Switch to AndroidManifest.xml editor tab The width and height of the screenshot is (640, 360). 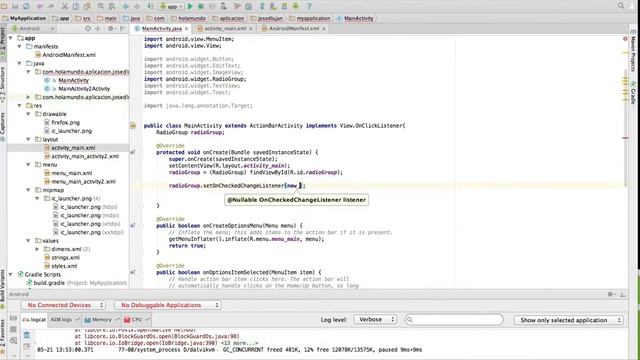click(294, 29)
